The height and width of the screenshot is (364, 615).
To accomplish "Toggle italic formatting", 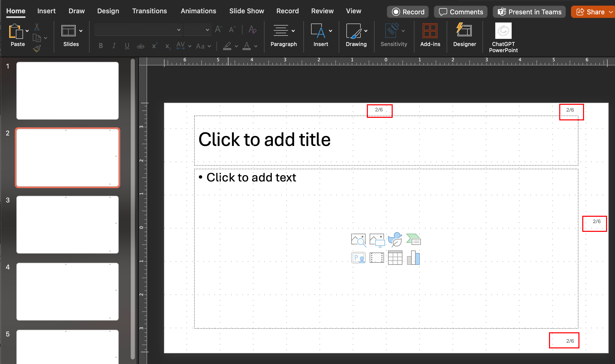I will (x=114, y=46).
